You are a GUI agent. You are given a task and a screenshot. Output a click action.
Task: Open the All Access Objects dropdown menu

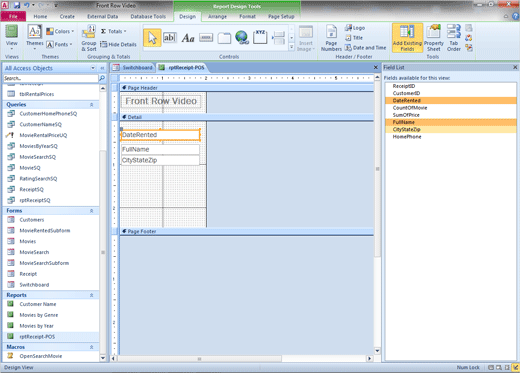(93, 68)
